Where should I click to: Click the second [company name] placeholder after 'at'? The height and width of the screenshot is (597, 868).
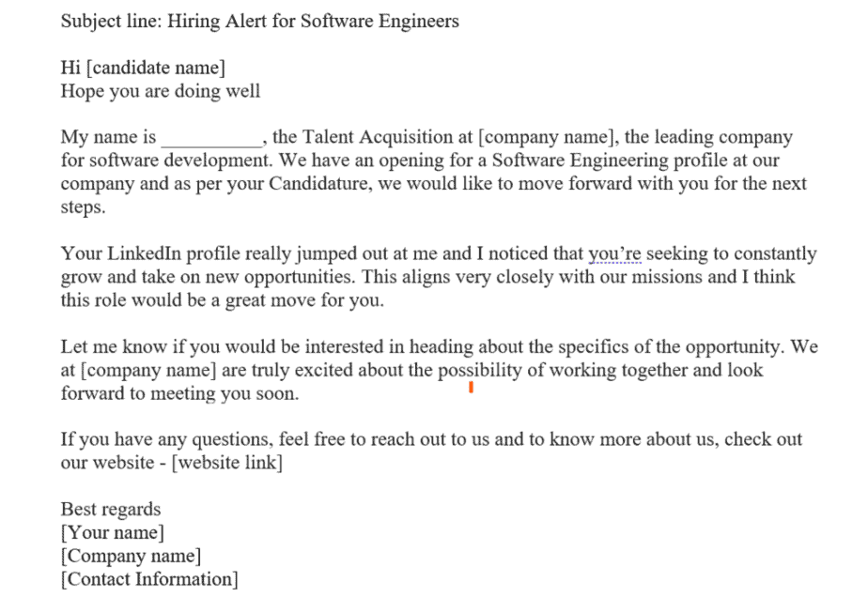[x=148, y=370]
